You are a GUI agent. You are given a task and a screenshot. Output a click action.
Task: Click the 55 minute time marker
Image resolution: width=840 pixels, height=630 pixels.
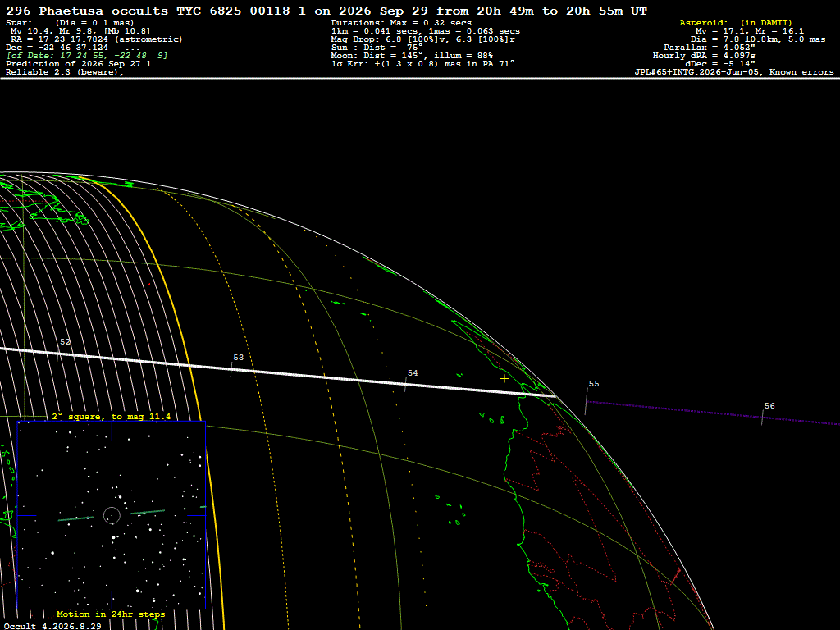click(594, 384)
